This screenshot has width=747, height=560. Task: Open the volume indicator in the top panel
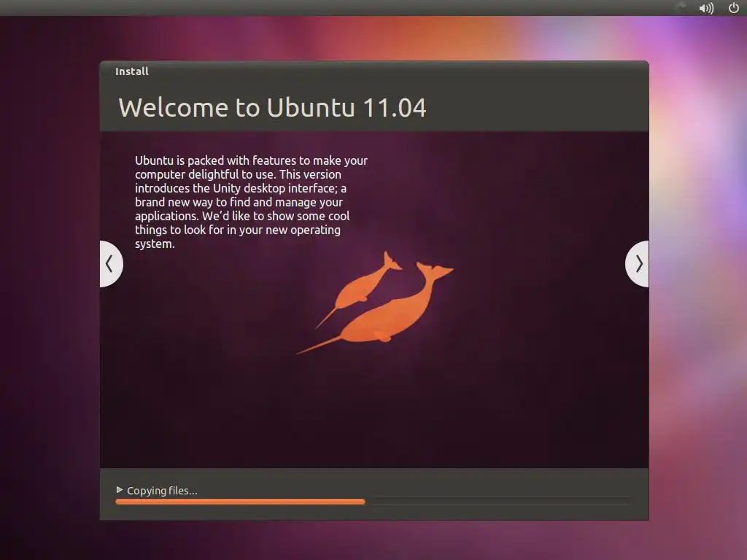(706, 8)
